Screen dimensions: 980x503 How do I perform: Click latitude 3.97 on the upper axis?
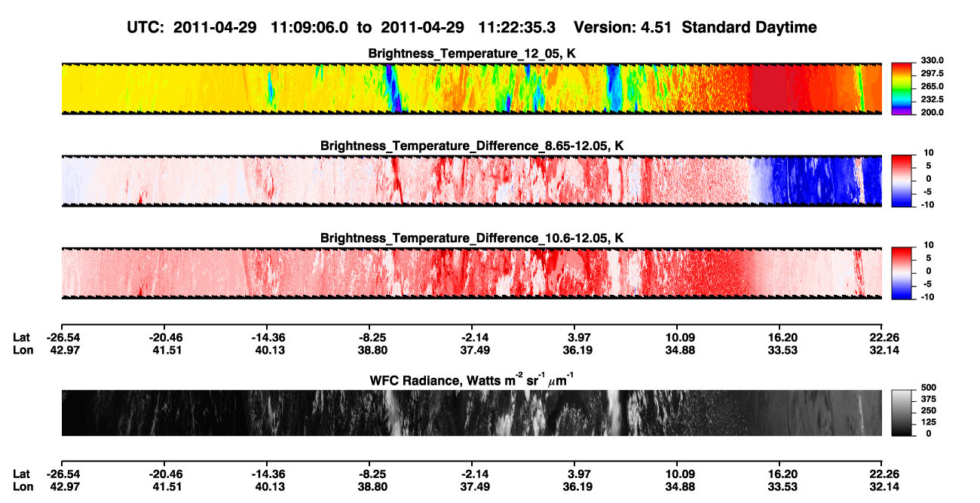click(574, 337)
